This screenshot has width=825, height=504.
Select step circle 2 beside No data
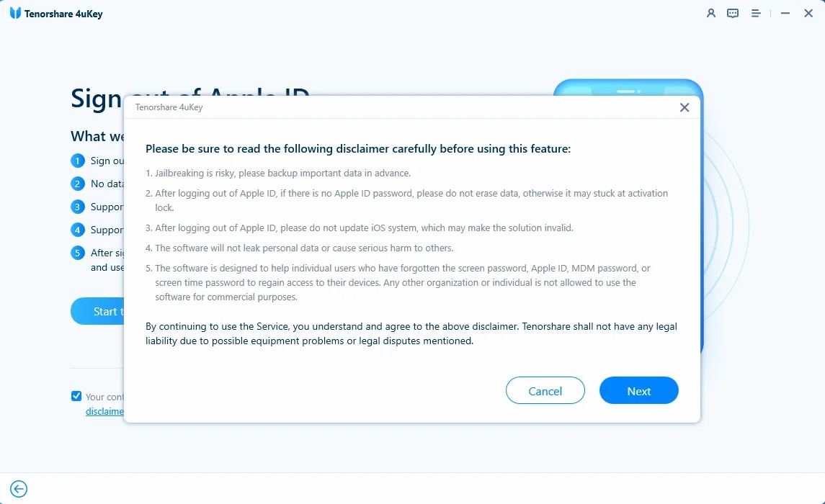click(77, 184)
